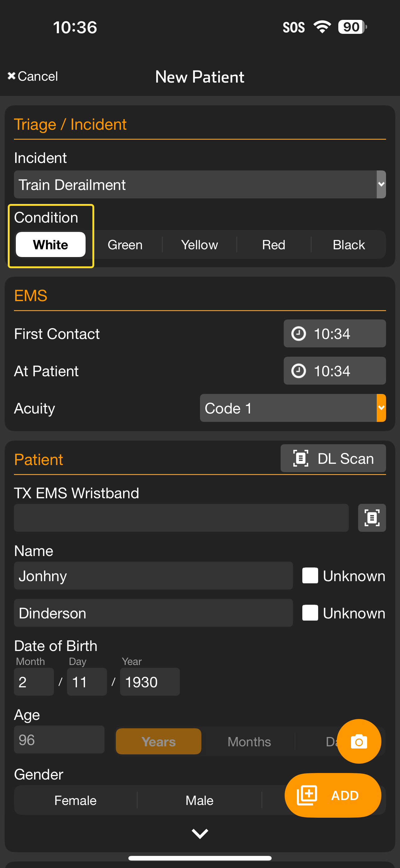
Task: Tap the Wi-Fi status icon
Action: tap(322, 27)
